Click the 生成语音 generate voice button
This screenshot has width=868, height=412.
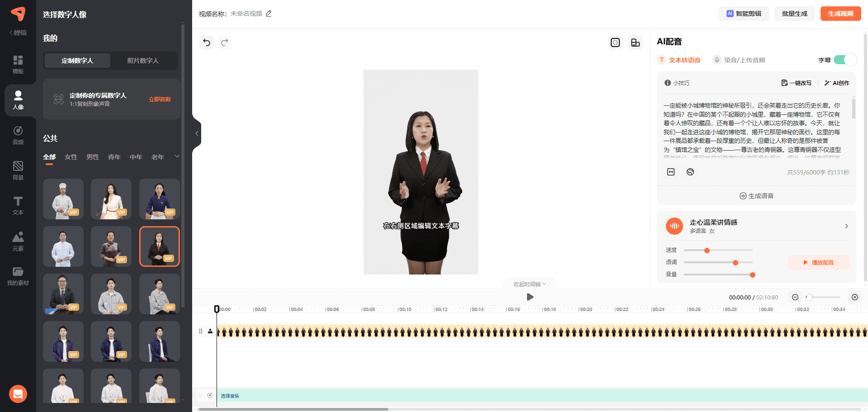756,196
